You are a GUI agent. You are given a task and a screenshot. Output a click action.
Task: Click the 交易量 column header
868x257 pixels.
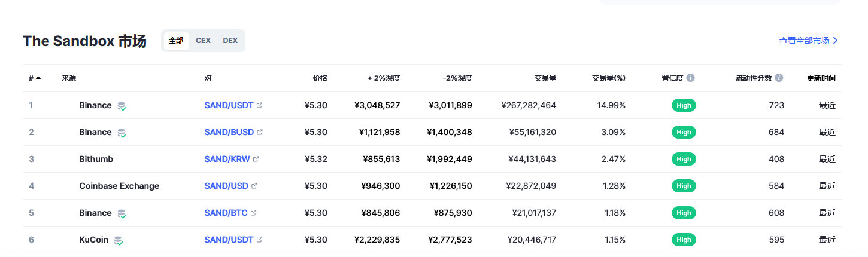click(x=545, y=78)
